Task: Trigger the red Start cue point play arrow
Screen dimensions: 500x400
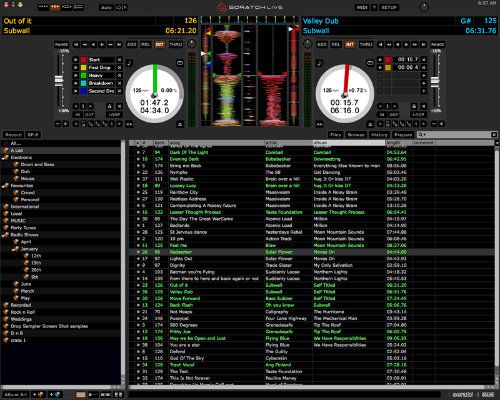Action: click(76, 60)
